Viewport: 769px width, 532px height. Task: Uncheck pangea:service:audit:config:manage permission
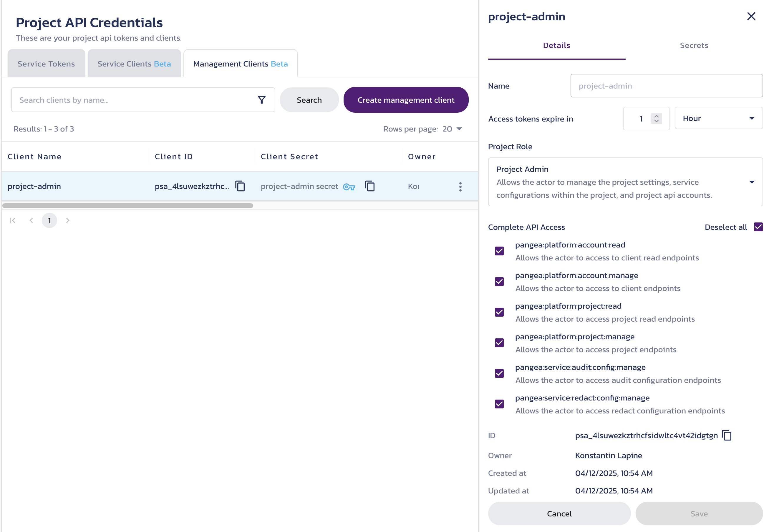[499, 373]
